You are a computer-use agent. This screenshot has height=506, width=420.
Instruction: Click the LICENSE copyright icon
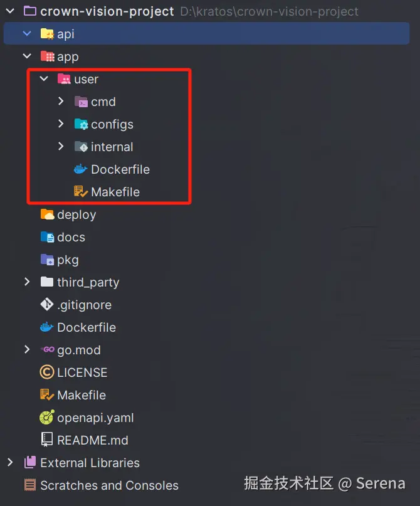coord(47,372)
